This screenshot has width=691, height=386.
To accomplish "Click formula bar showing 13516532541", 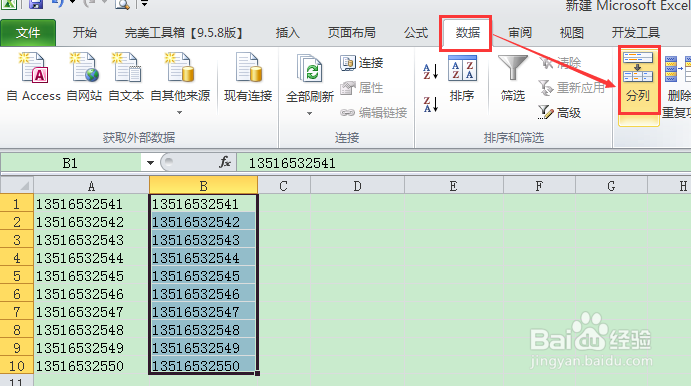I will click(x=463, y=163).
